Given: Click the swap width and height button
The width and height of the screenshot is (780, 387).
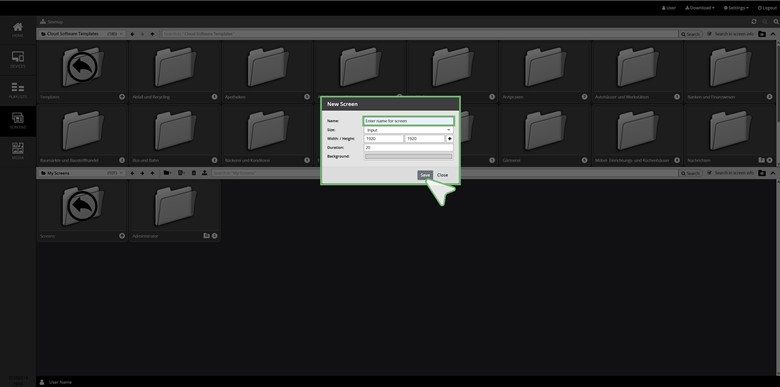Looking at the screenshot, I should point(450,139).
